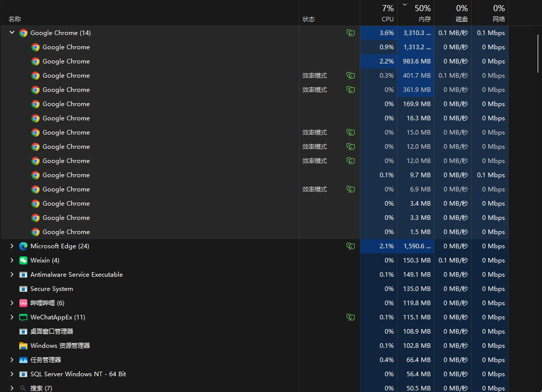This screenshot has height=392, width=542.
Task: Click the Secure System icon
Action: [23, 289]
